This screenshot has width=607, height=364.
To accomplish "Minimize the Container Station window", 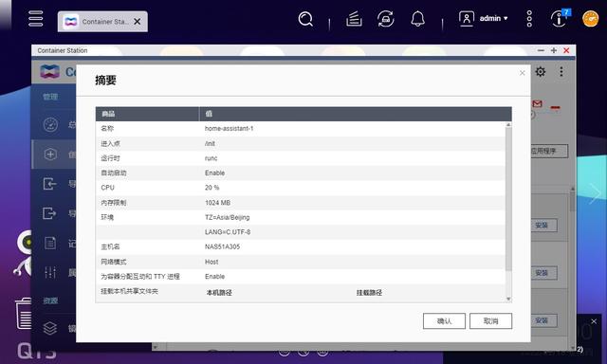I will coord(541,50).
